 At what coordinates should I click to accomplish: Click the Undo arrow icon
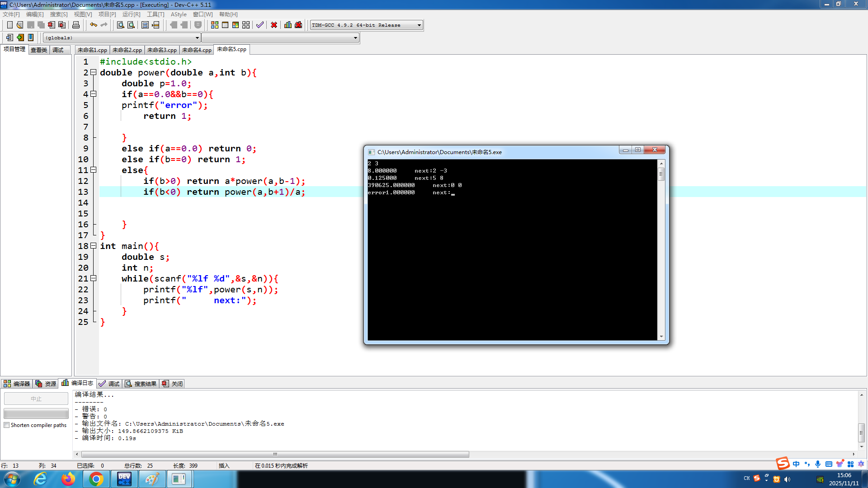point(93,25)
